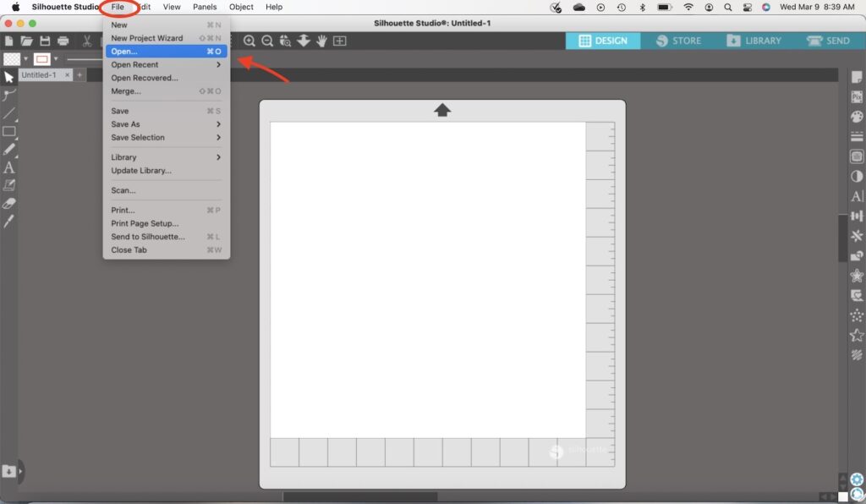866x504 pixels.
Task: Switch to the SEND tab
Action: click(828, 41)
